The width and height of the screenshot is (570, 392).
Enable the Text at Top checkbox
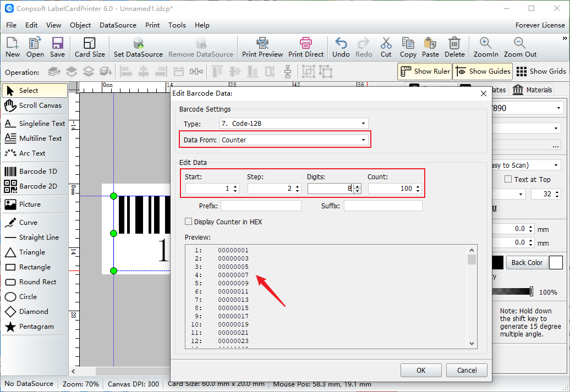coord(508,179)
